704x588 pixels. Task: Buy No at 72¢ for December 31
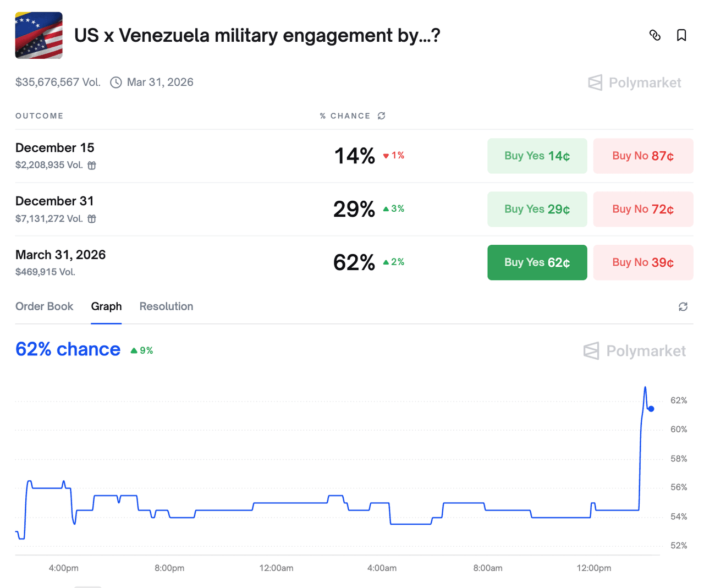[x=642, y=209]
